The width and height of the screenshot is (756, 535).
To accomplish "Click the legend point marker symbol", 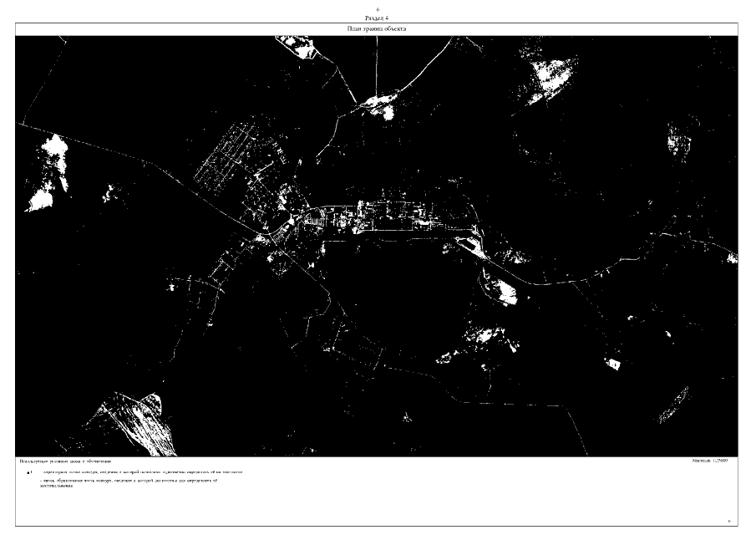I will coord(27,473).
